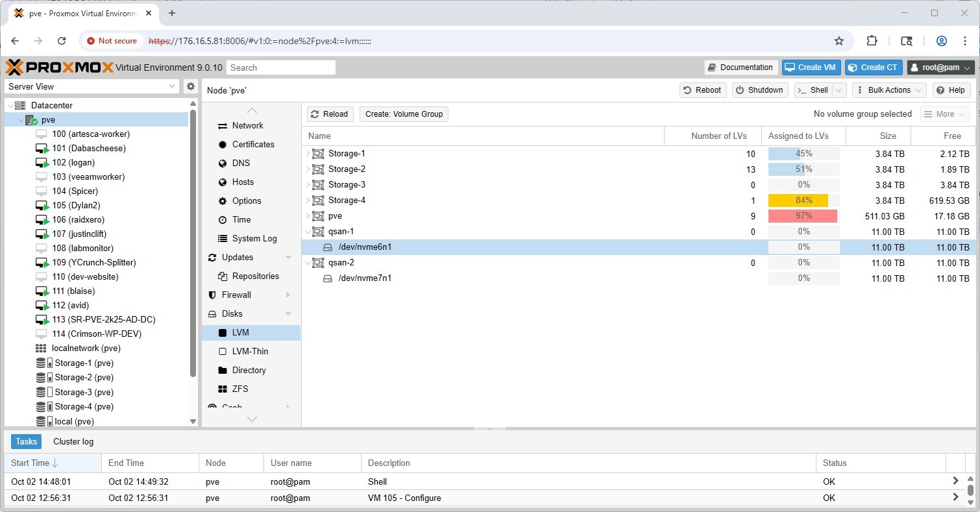Click the Create: Volume Group button
Viewport: 980px width, 512px height.
point(404,114)
